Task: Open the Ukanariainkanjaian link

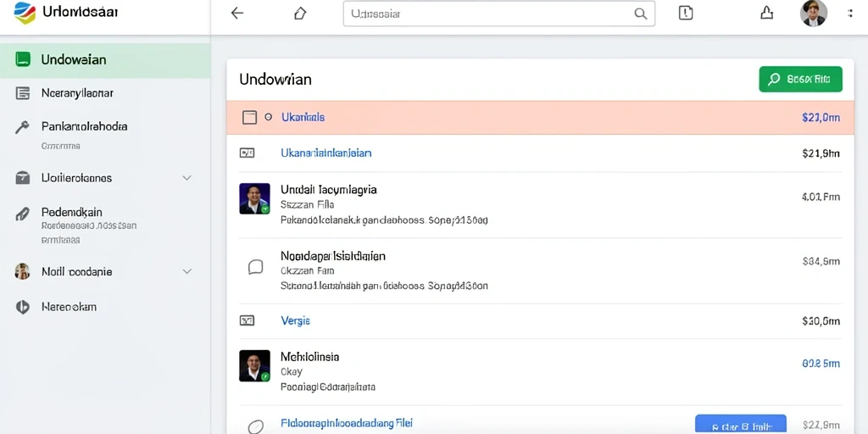Action: (x=326, y=153)
